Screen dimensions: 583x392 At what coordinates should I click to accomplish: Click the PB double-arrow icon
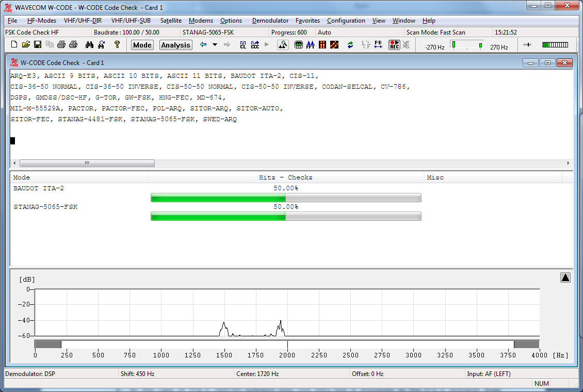[x=378, y=44]
